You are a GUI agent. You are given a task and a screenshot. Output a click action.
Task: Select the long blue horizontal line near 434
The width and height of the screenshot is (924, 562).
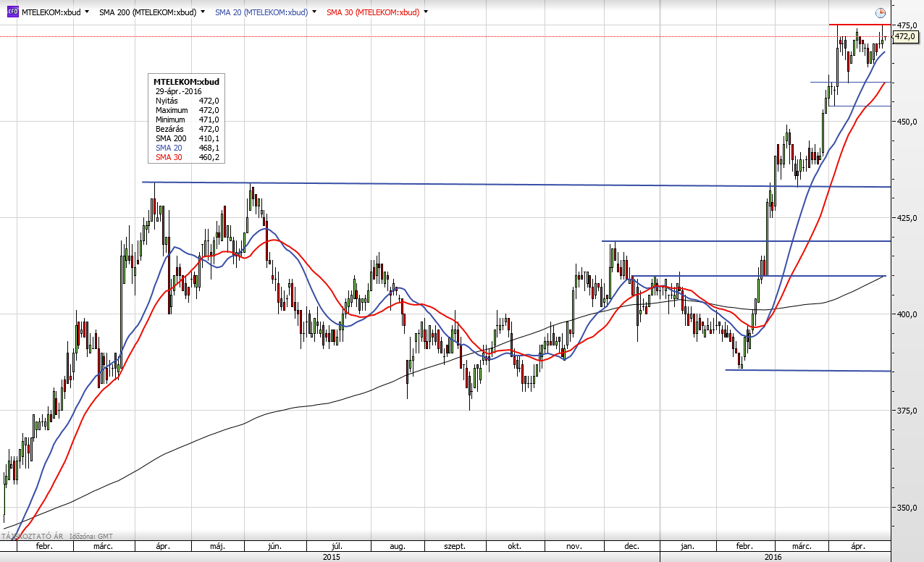pos(516,185)
